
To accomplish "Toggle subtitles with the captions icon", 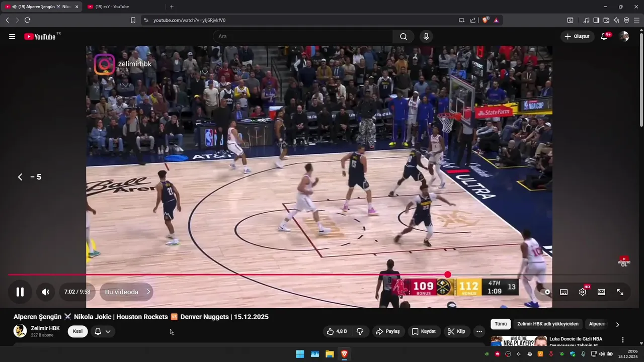I will (x=564, y=292).
